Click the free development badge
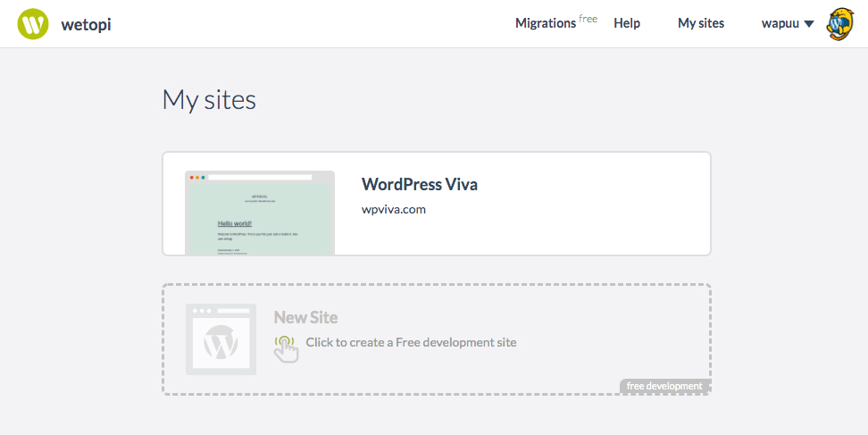Viewport: 868px width, 435px height. pyautogui.click(x=664, y=386)
